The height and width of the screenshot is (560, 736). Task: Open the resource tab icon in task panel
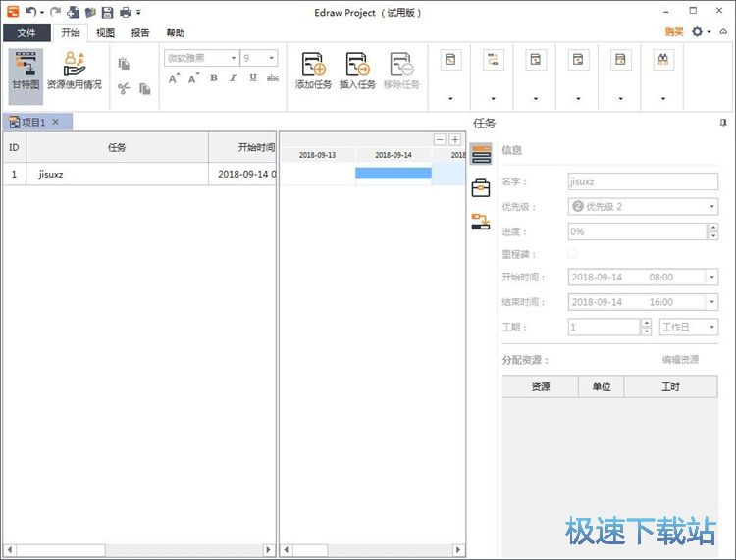(x=481, y=188)
